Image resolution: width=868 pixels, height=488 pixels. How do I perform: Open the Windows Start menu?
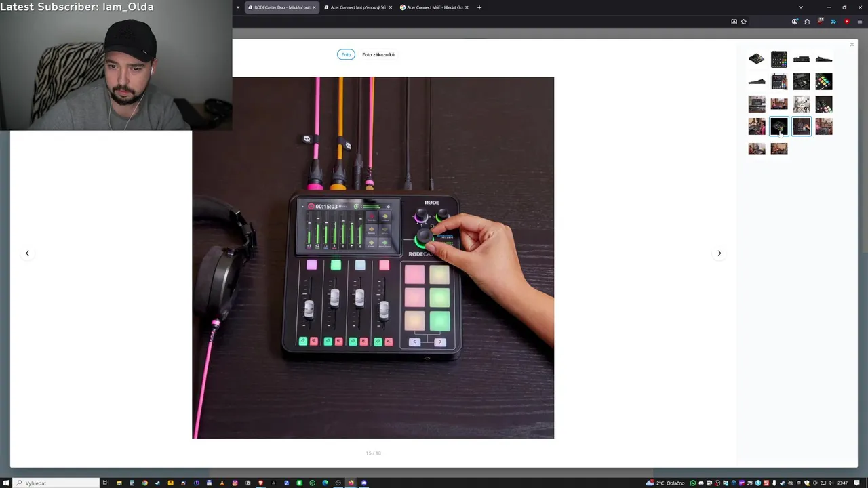coord(7,483)
